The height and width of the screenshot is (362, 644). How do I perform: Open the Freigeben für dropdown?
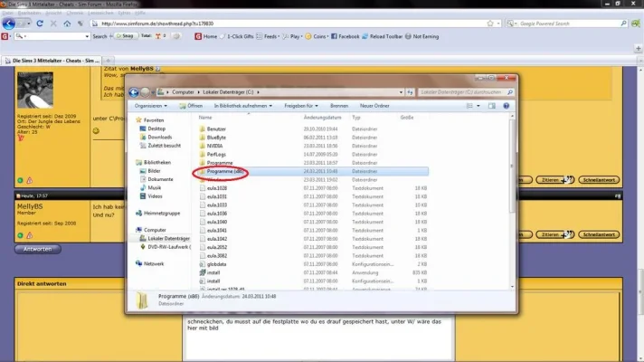click(301, 106)
